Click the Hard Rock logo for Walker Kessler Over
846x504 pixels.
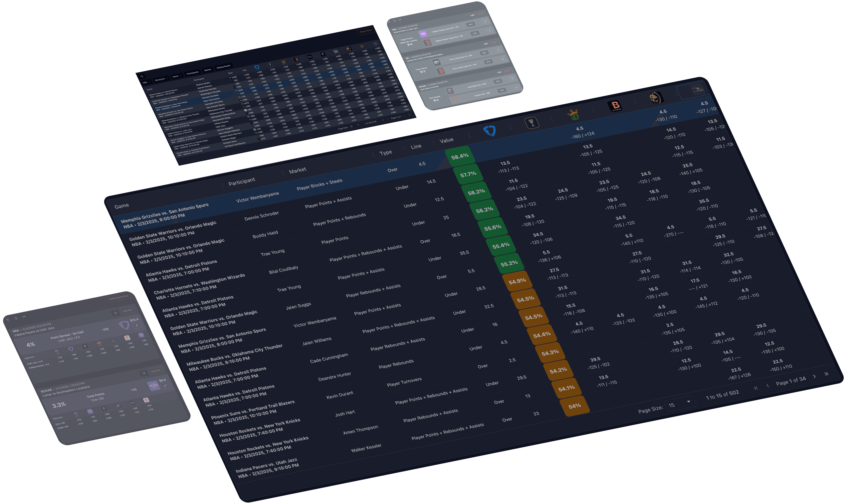(423, 34)
